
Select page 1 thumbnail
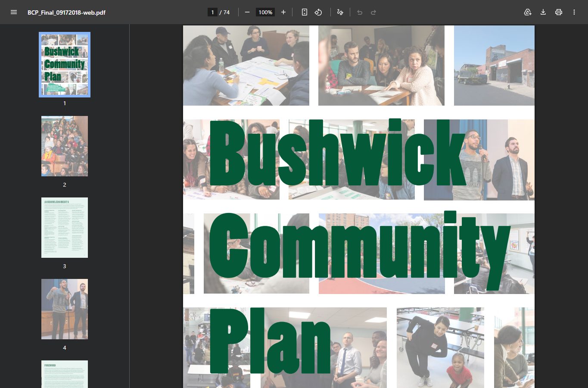(x=65, y=65)
